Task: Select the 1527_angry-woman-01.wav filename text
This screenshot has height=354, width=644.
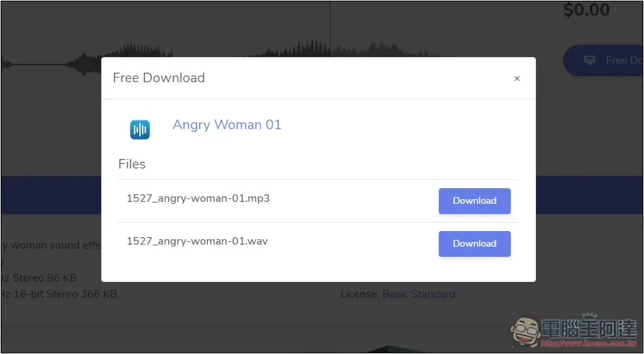Action: tap(197, 241)
